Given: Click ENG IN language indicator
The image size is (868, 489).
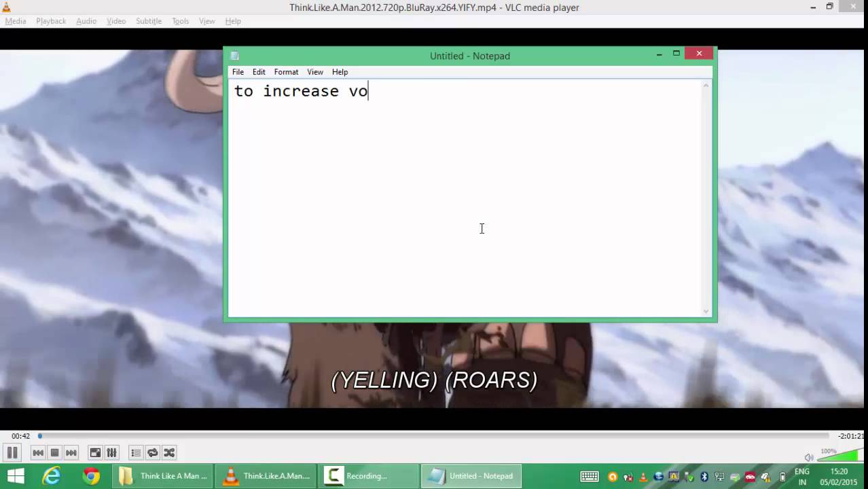Looking at the screenshot, I should [x=802, y=477].
